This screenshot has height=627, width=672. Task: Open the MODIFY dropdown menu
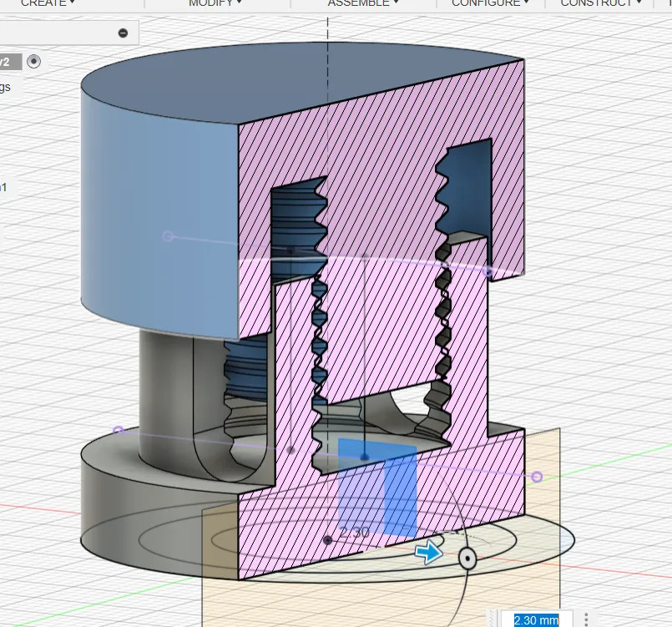tap(215, 3)
